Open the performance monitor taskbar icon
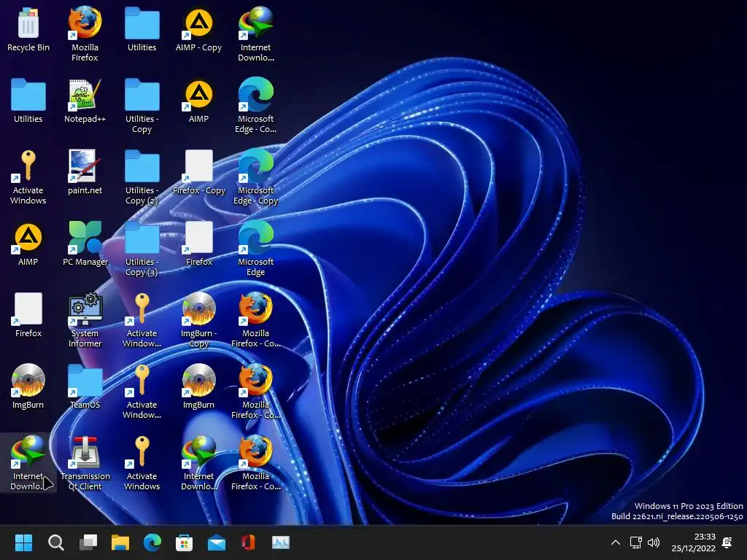Screen dimensions: 747x560 click(281, 542)
